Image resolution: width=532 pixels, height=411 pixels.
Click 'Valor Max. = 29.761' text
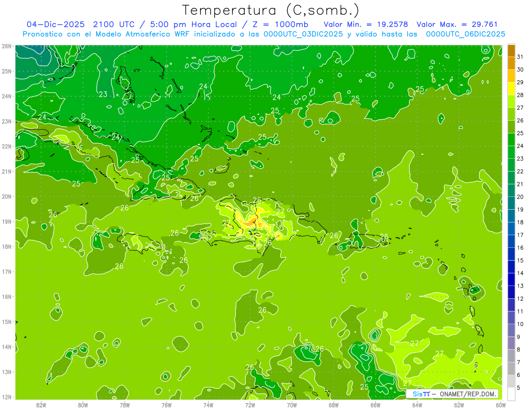(458, 24)
